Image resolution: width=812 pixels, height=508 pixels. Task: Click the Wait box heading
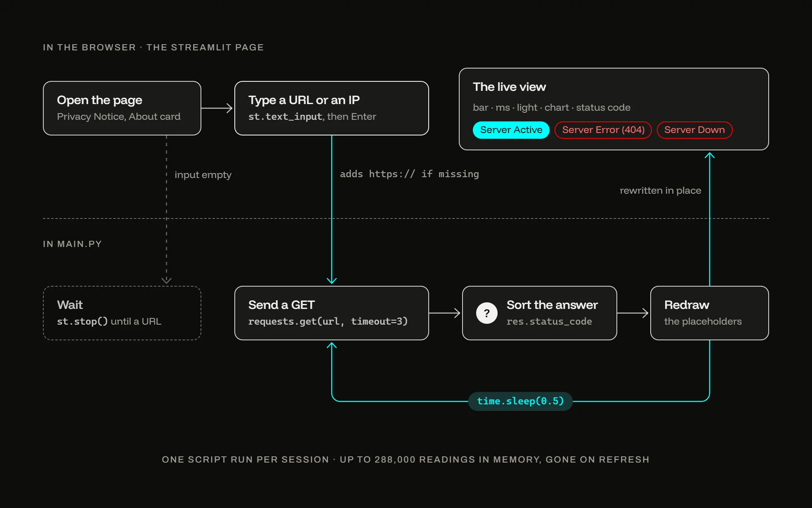point(70,305)
